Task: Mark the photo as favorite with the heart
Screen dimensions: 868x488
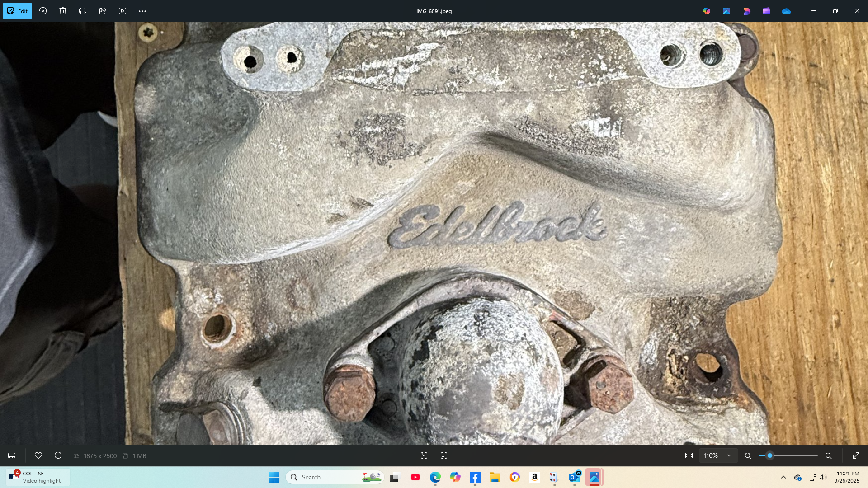Action: tap(38, 456)
